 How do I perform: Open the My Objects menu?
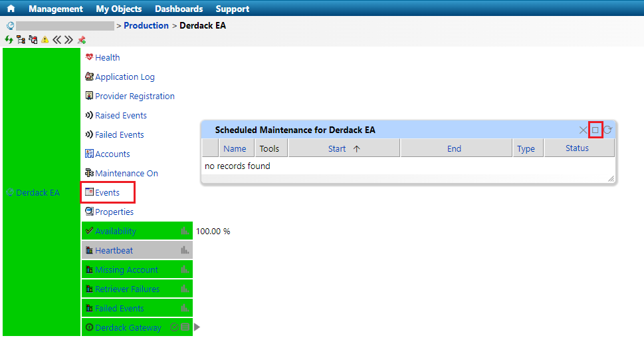[119, 9]
